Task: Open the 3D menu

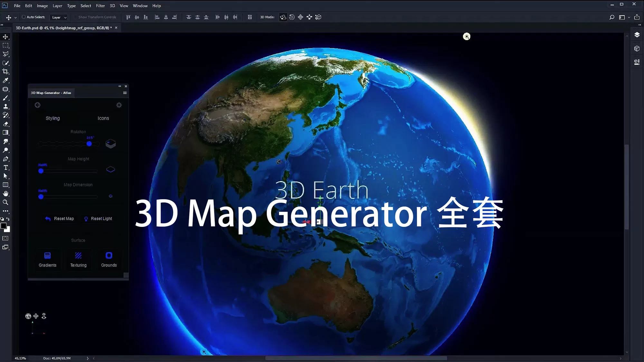Action: [112, 6]
